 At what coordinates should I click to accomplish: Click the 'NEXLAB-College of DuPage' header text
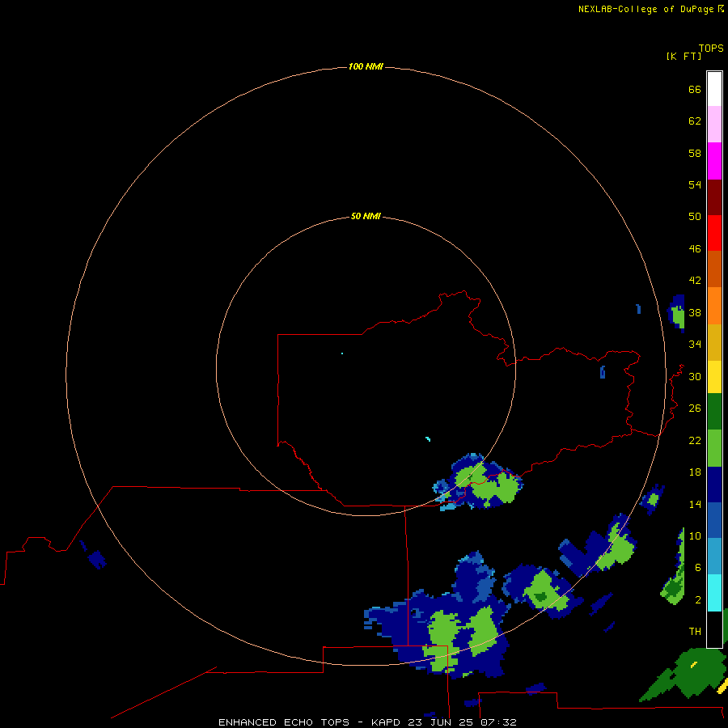pos(647,9)
